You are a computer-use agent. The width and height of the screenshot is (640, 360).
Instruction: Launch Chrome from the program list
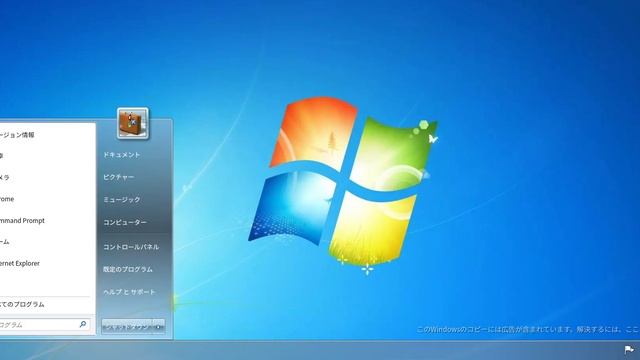click(x=7, y=199)
